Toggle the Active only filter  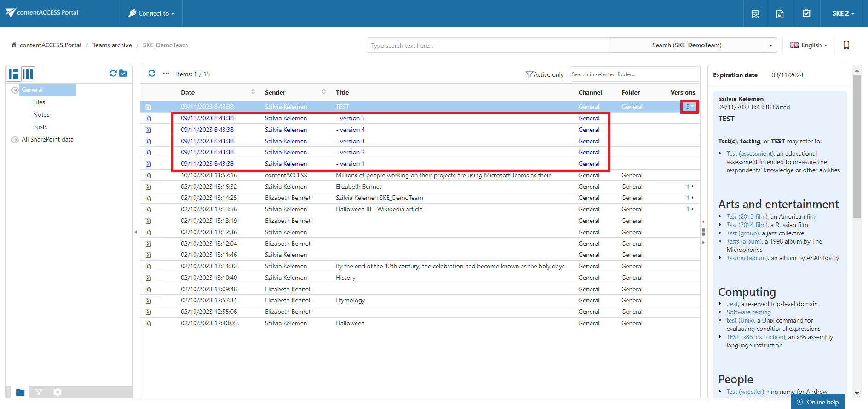click(545, 74)
